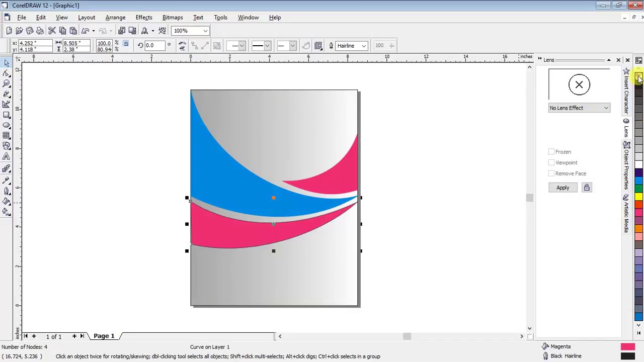The width and height of the screenshot is (644, 362).
Task: Collapse the Lens docker using the up arrow
Action: pos(609,60)
